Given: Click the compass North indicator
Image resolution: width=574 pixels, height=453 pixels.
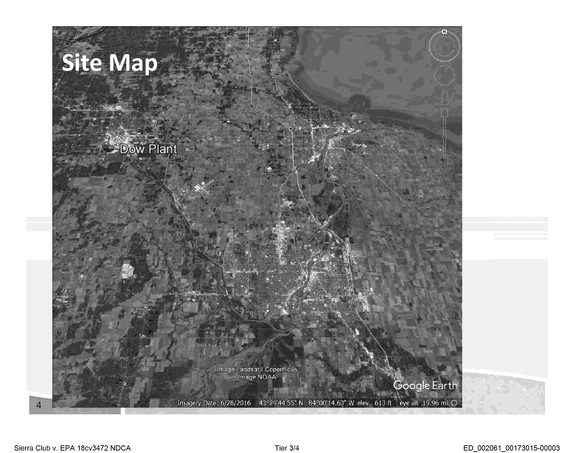Looking at the screenshot, I should (x=444, y=32).
